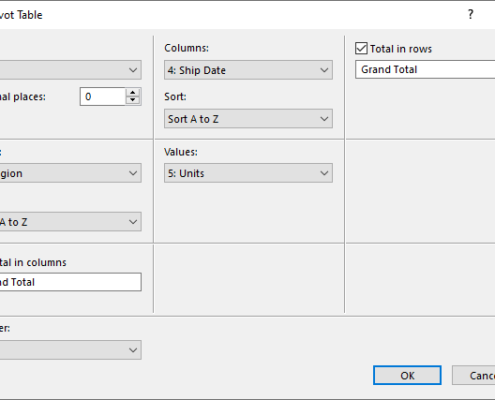The image size is (495, 400).
Task: Click the decimal places number field
Action: pyautogui.click(x=103, y=97)
